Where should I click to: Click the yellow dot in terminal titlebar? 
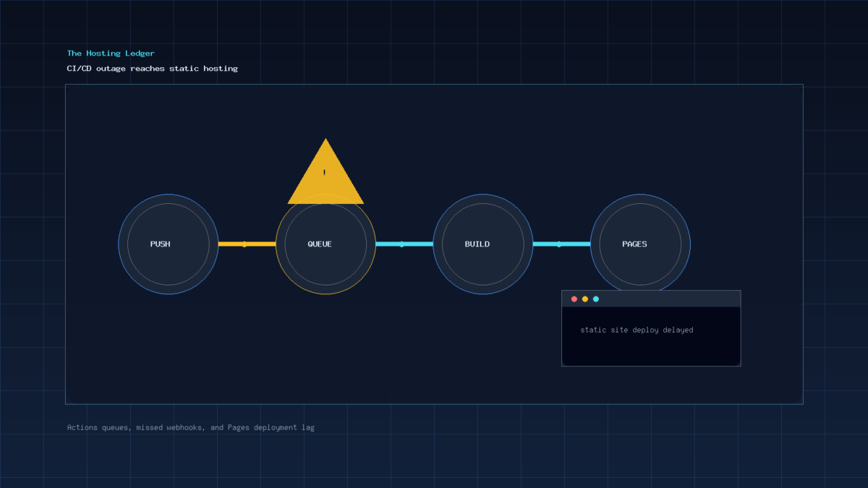tap(585, 299)
